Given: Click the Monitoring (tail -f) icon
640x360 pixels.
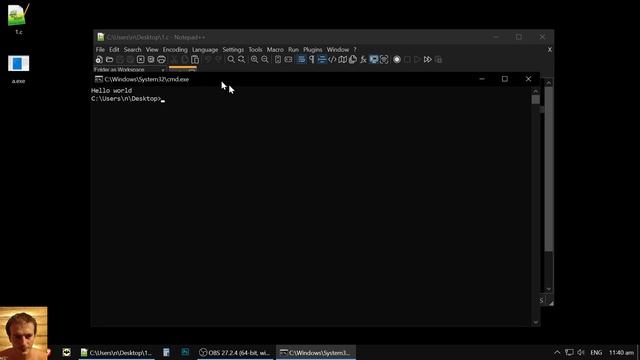Looking at the screenshot, I should click(x=384, y=60).
